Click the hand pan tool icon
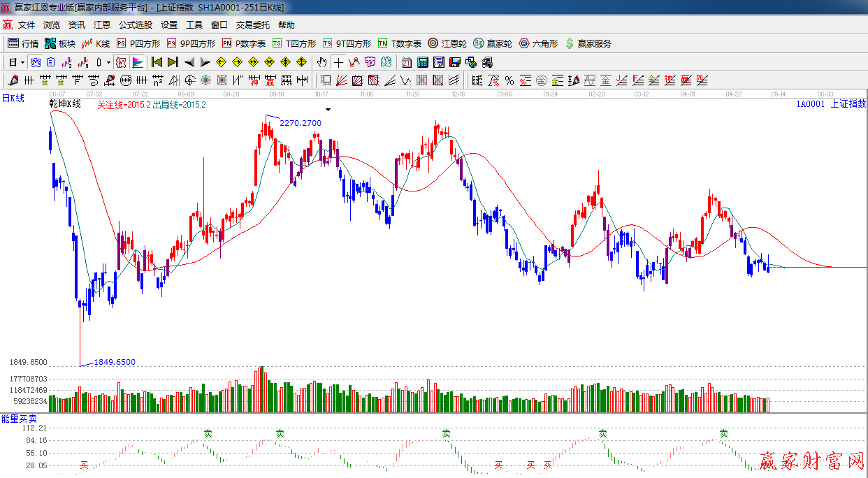 (322, 62)
